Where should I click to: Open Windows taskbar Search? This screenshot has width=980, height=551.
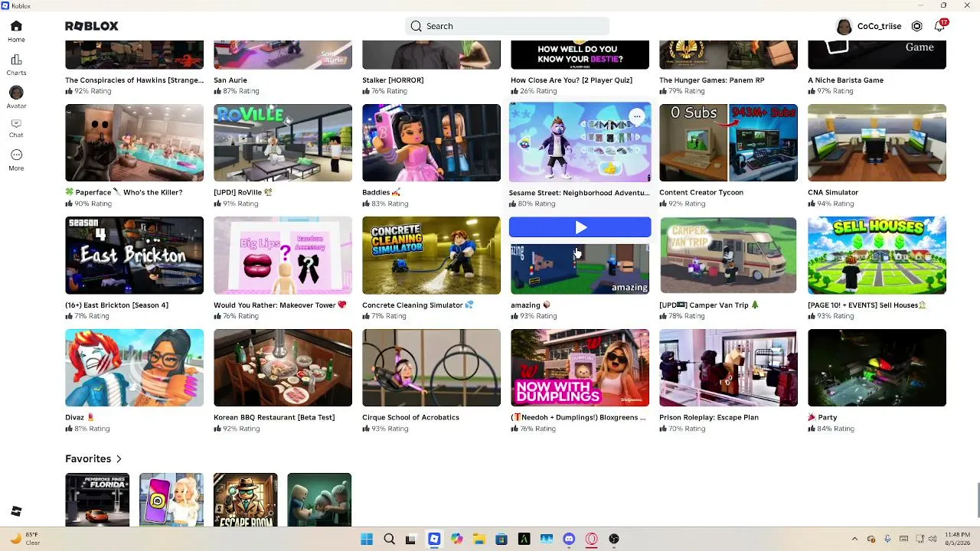389,540
